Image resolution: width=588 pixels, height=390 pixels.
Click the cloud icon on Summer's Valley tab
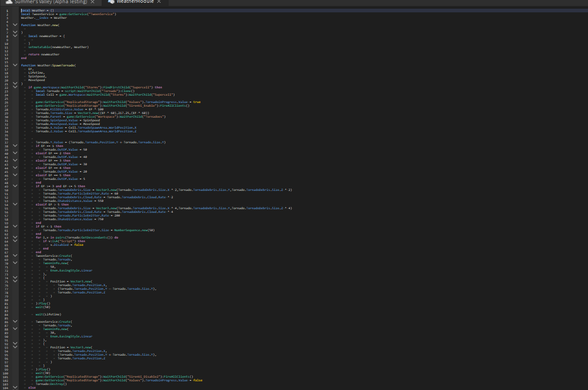(9, 2)
